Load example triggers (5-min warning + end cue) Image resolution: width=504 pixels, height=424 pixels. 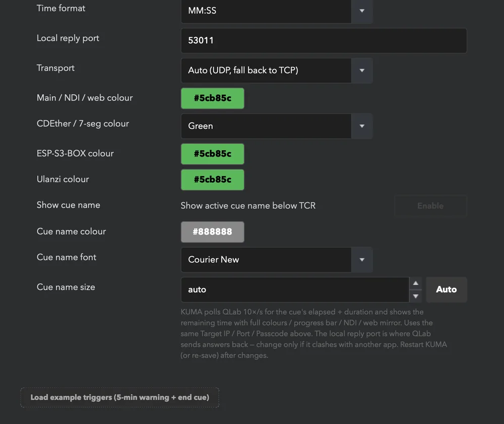point(120,397)
